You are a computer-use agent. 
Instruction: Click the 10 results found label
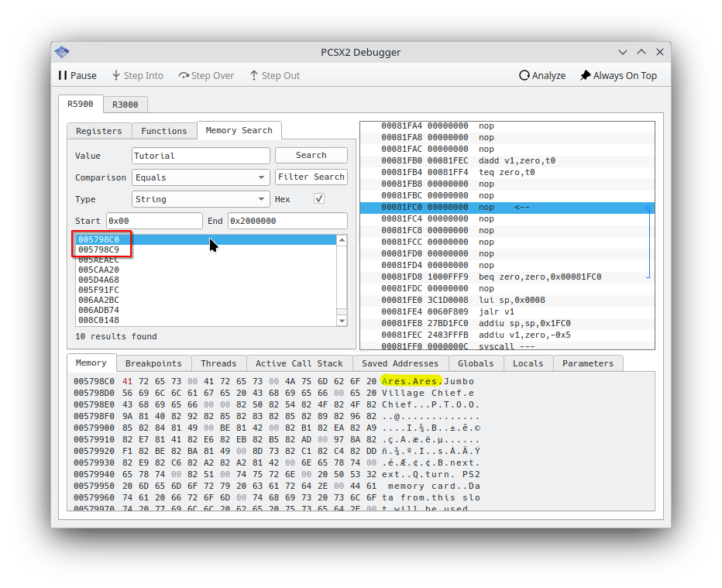116,336
